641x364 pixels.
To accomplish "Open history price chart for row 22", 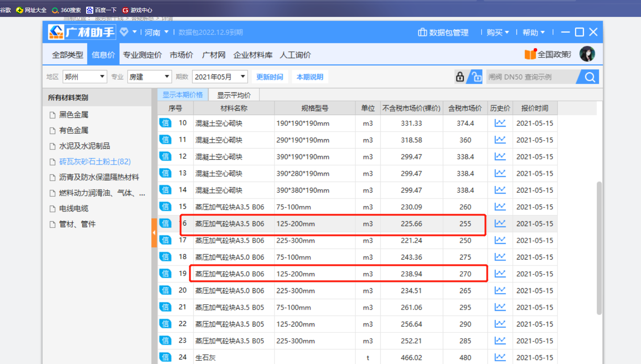I will 500,324.
